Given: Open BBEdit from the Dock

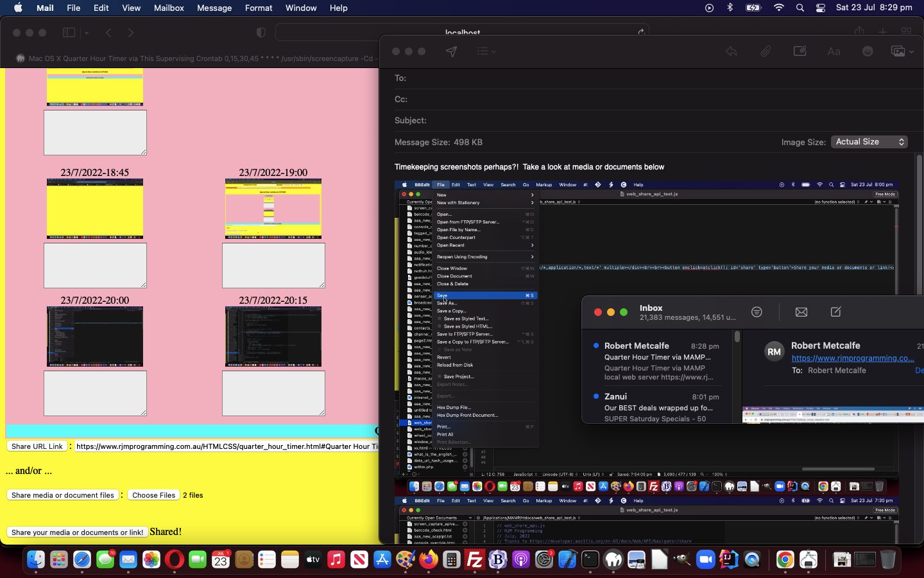Looking at the screenshot, I should (498, 560).
